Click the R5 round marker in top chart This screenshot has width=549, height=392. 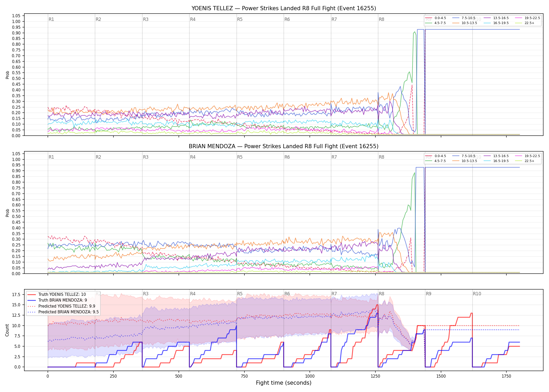(x=240, y=19)
